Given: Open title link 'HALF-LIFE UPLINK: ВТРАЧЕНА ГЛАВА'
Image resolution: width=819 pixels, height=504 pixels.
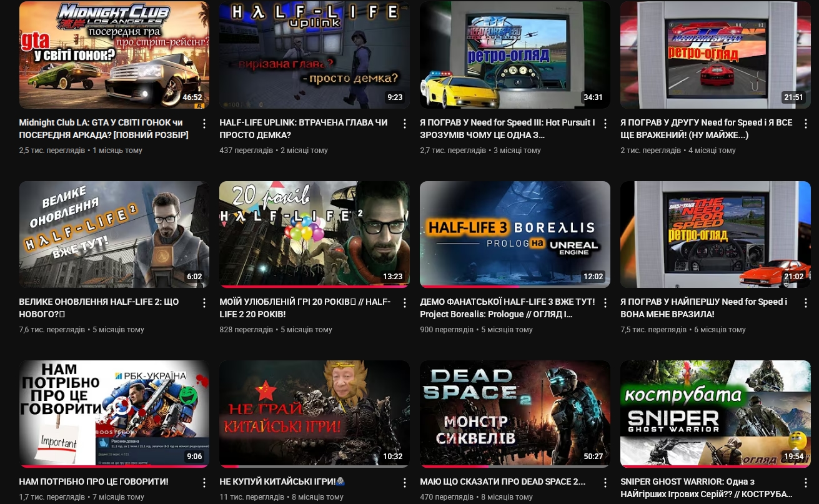Looking at the screenshot, I should point(304,129).
